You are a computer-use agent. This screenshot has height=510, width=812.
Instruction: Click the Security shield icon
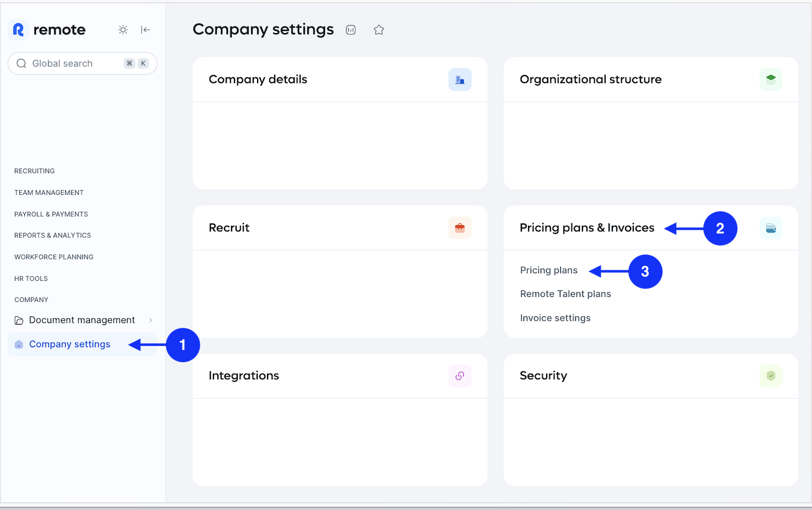point(771,375)
